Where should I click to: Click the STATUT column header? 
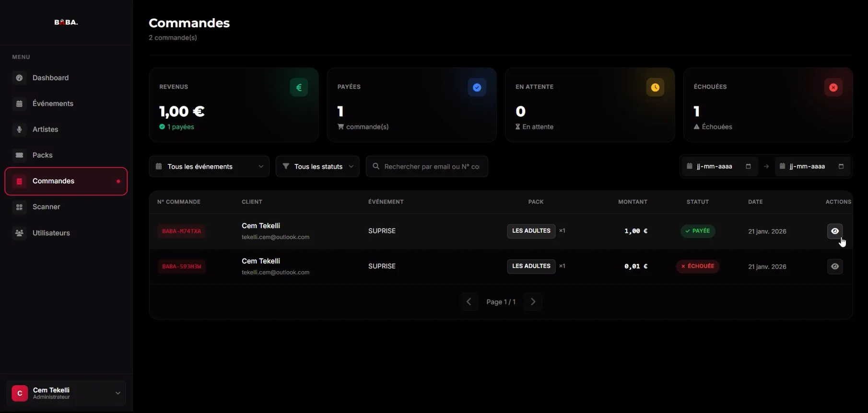click(698, 202)
